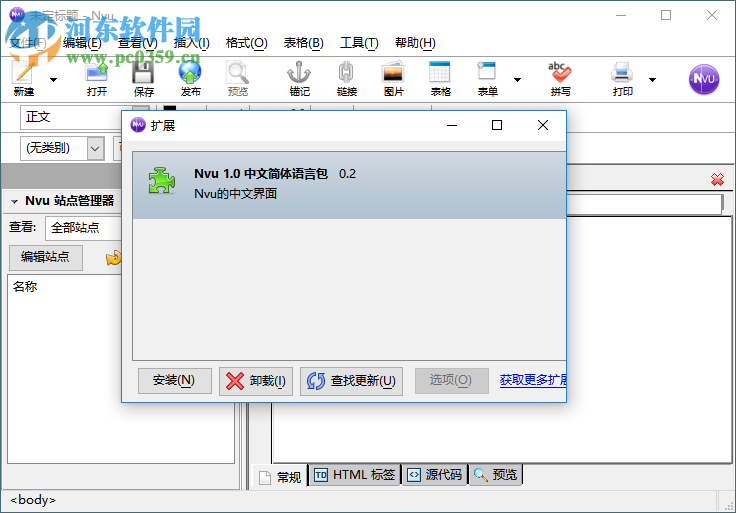Screen dimensions: 736x513
Task: Click the 编辑站点 button
Action: 46,257
